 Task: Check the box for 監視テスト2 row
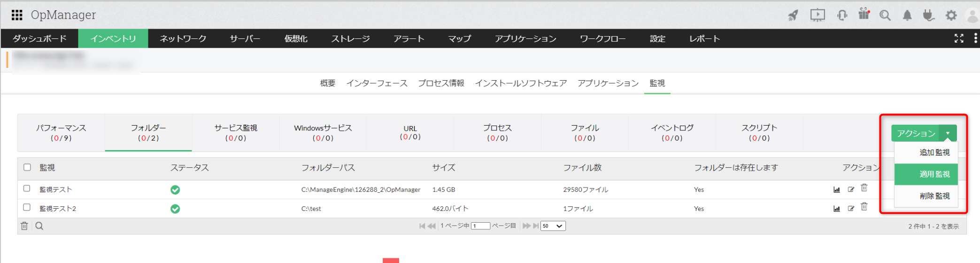coord(27,207)
